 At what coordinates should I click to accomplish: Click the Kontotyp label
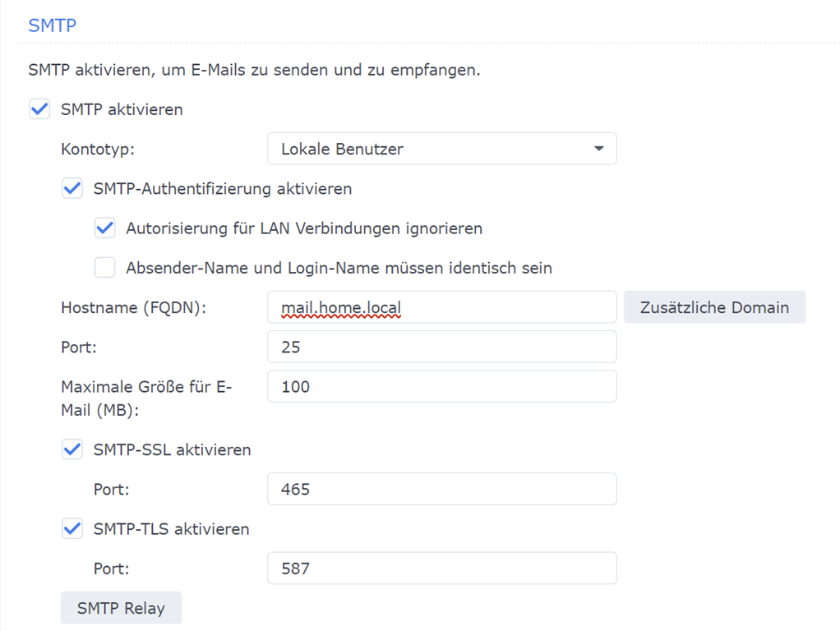pyautogui.click(x=97, y=150)
